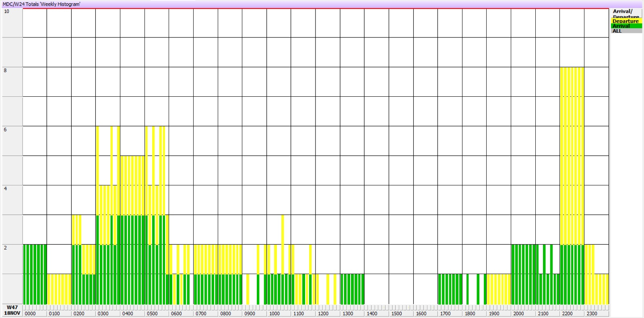Image resolution: width=644 pixels, height=318 pixels.
Task: Select the yellow Departure legend entry
Action: click(x=626, y=21)
